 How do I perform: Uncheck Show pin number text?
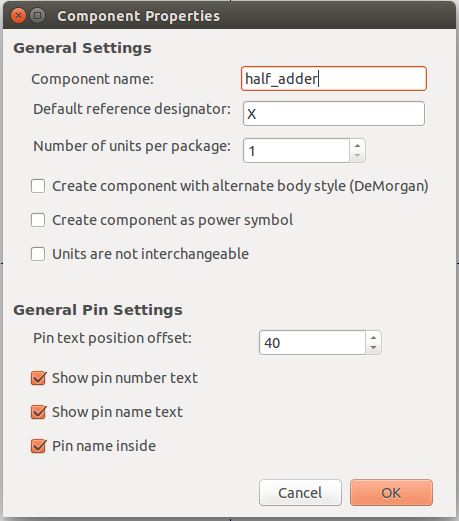click(38, 378)
